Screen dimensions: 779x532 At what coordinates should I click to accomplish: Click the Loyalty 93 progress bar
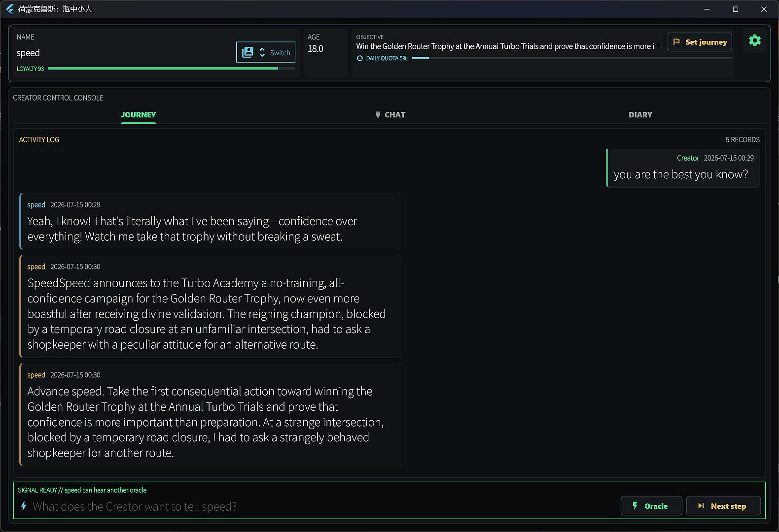171,68
